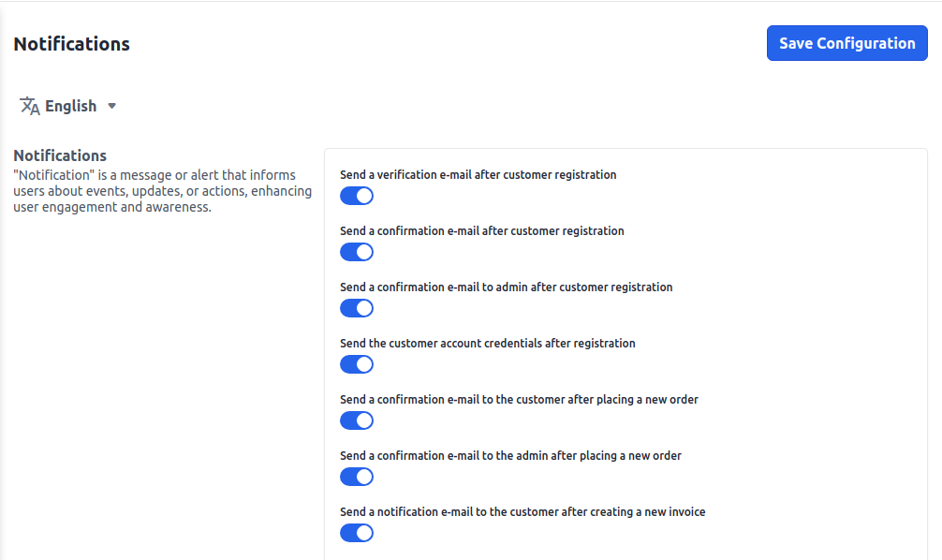942x560 pixels.
Task: Select the translation language icon
Action: tap(29, 105)
